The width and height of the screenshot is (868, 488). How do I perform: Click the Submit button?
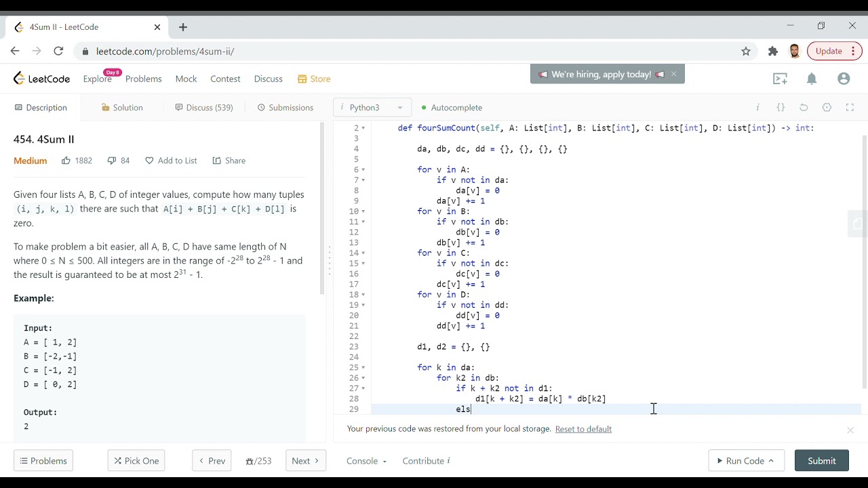(822, 461)
